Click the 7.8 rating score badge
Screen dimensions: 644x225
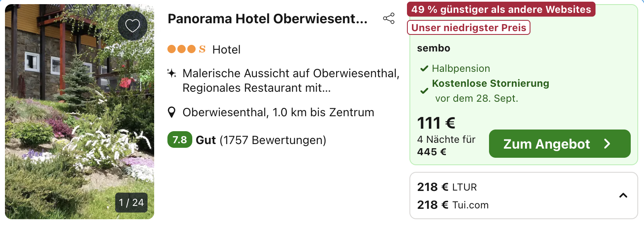179,140
